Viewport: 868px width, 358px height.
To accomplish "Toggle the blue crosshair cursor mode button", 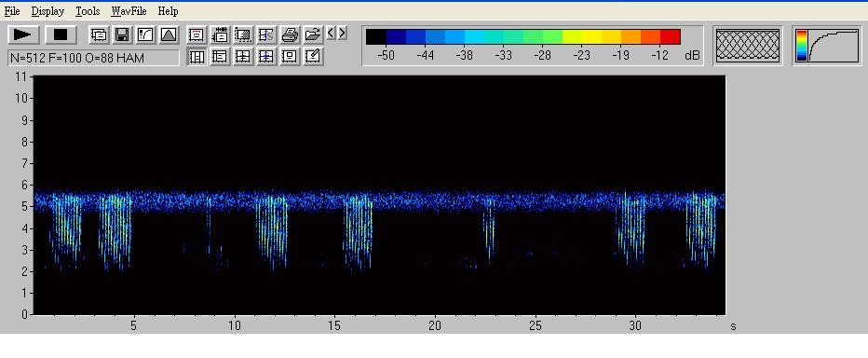I will (266, 56).
